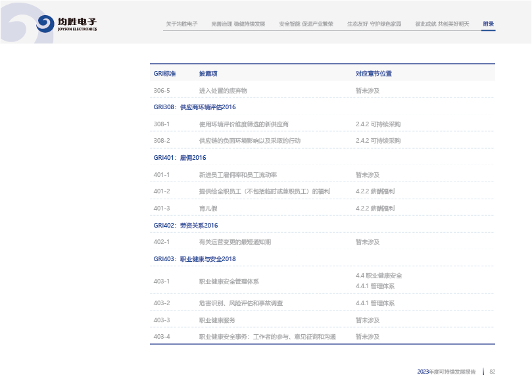Click the GRI标准 column header
This screenshot has width=532, height=392.
[x=164, y=74]
